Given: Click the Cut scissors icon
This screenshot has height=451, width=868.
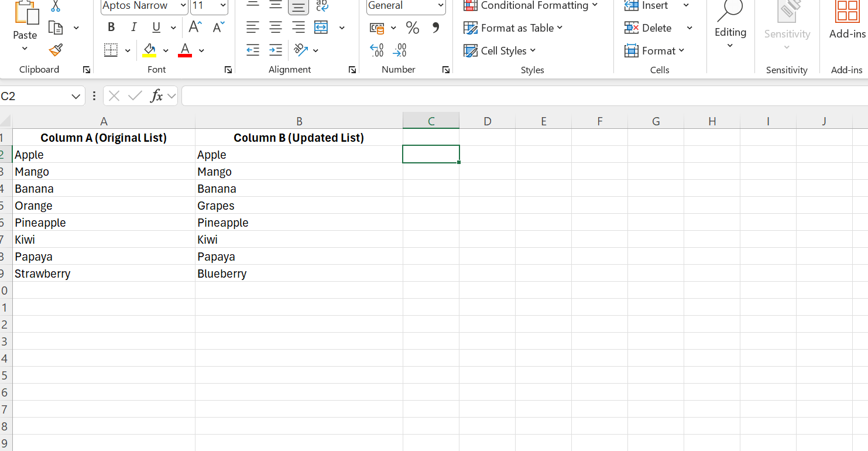Looking at the screenshot, I should (x=56, y=6).
